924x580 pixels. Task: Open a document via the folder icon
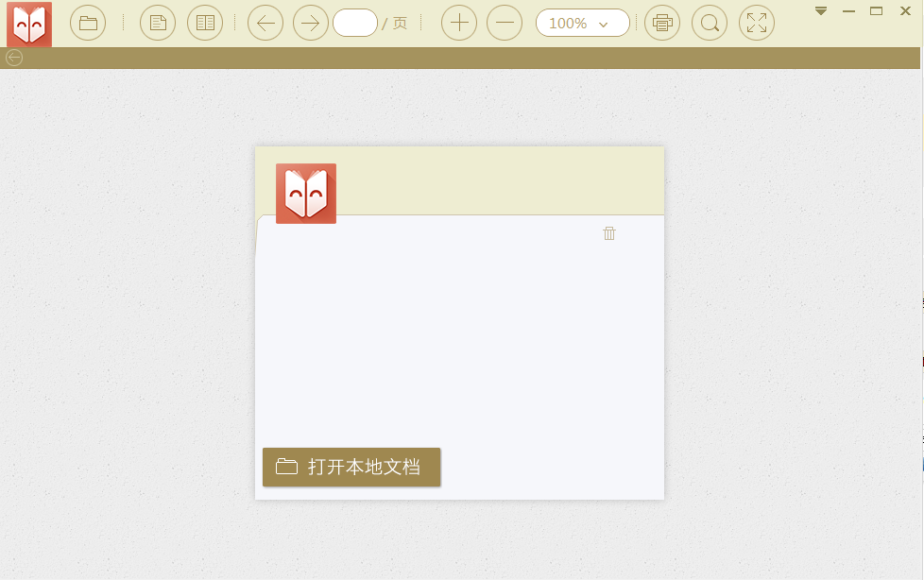[x=88, y=23]
